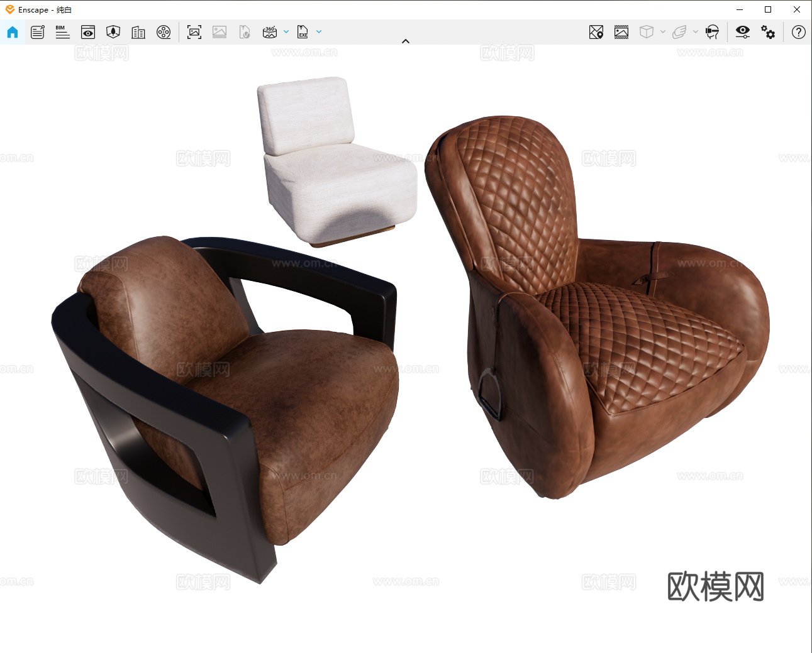Open the Asset Library tree icon
This screenshot has height=653, width=812.
pos(113,32)
